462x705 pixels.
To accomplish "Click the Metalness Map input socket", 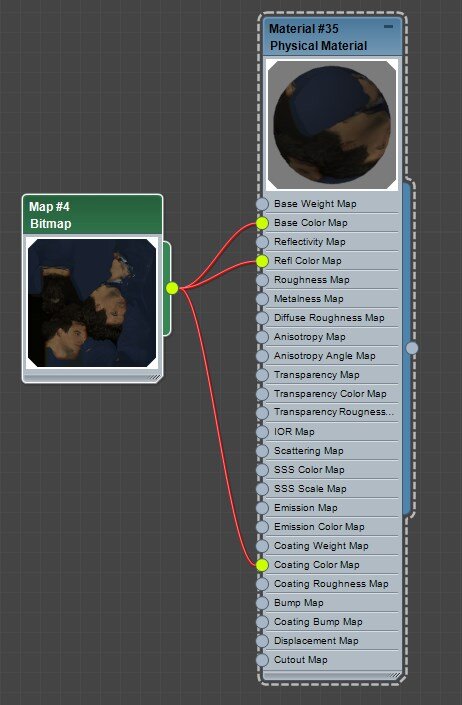I will [x=262, y=299].
